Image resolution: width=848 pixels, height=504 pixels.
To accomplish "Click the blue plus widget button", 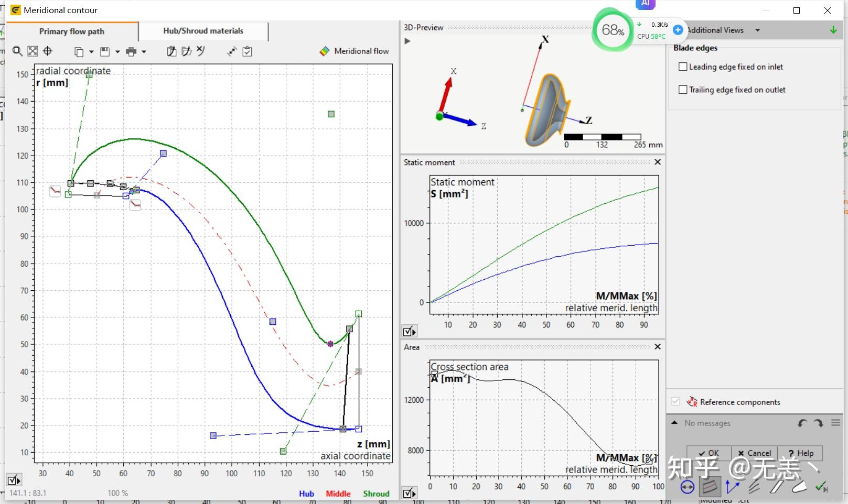I will pos(678,30).
